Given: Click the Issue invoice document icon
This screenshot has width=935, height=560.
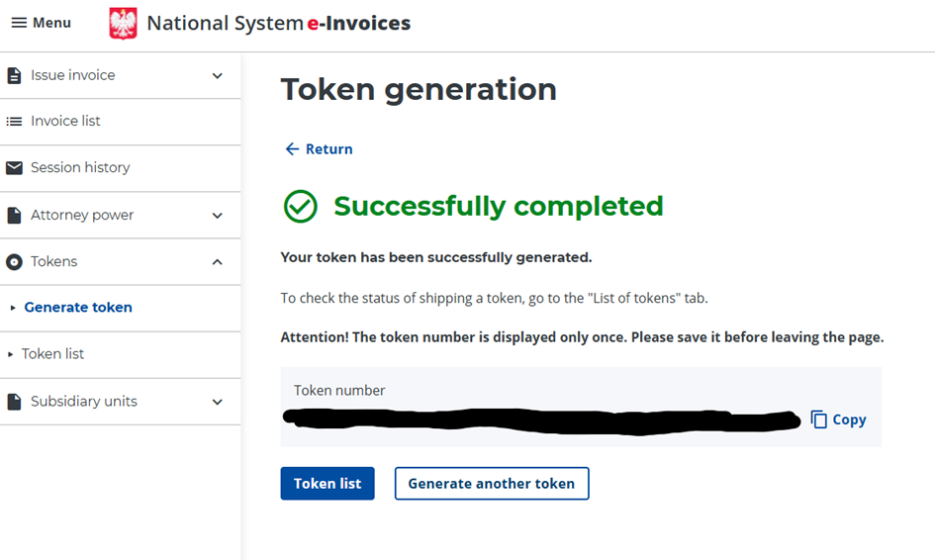Looking at the screenshot, I should pyautogui.click(x=14, y=76).
